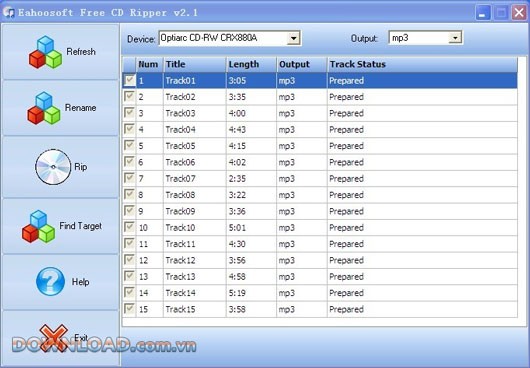Uncheck the checkbox for Track02

pos(129,97)
